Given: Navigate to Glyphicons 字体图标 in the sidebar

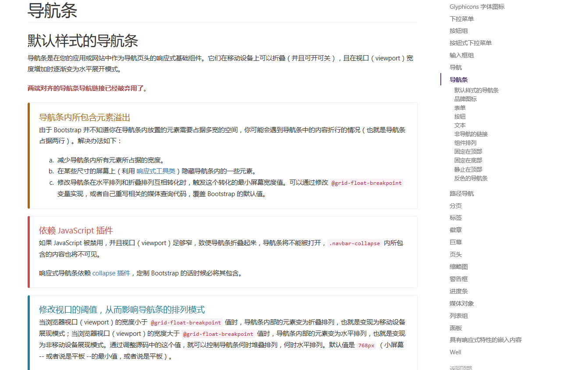Looking at the screenshot, I should pos(477,7).
